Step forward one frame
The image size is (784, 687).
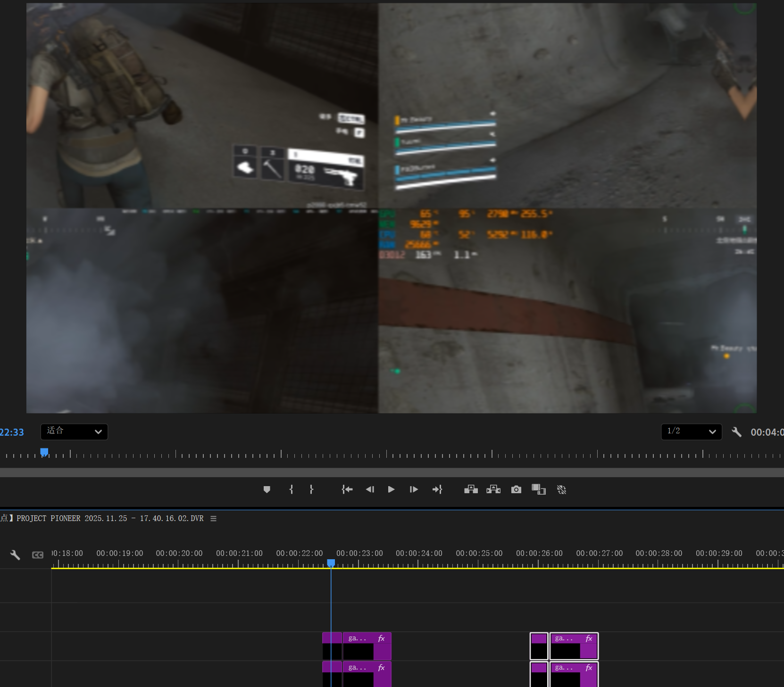coord(414,489)
